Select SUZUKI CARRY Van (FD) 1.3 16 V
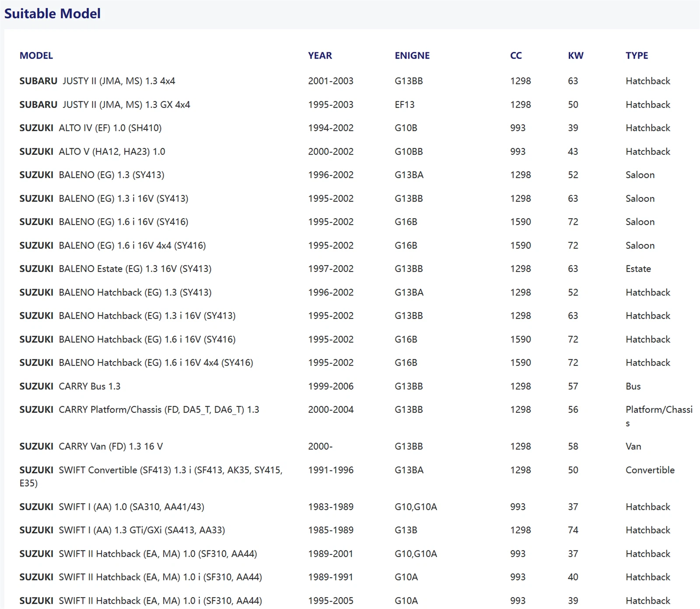Viewport: 700px width, 609px height. pos(91,446)
